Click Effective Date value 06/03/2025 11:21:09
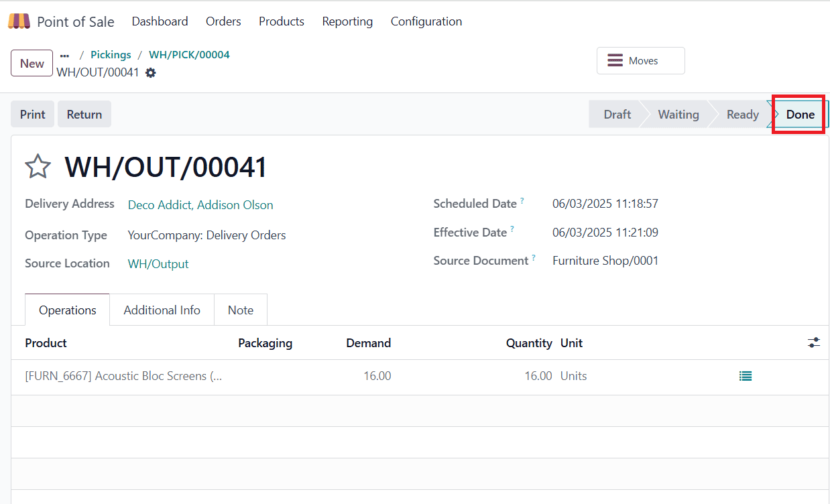Screen dimensions: 830x504 (x=605, y=233)
